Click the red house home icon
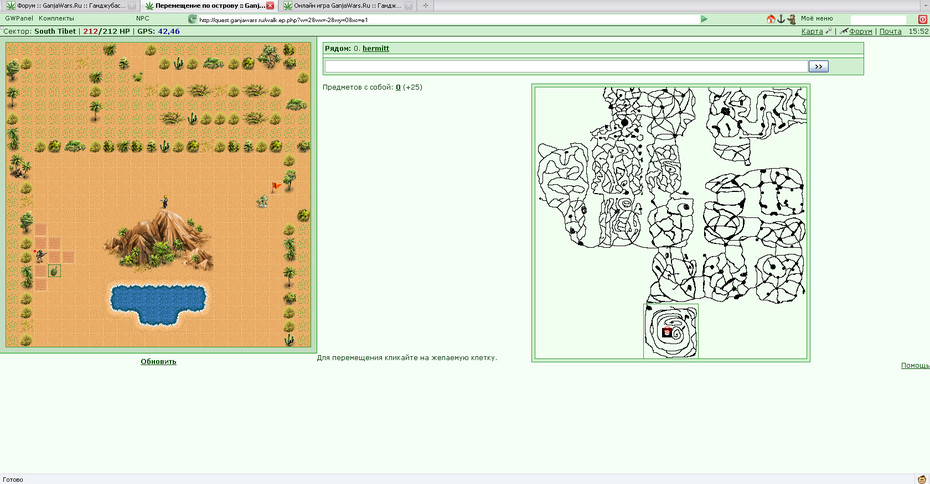This screenshot has width=930, height=484. point(770,19)
